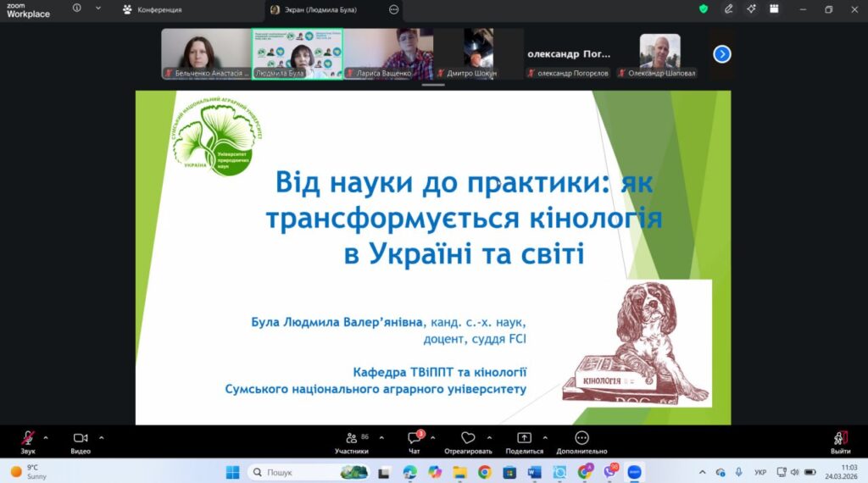Open the Чат chat panel
Image resolution: width=868 pixels, height=483 pixels.
[x=414, y=439]
